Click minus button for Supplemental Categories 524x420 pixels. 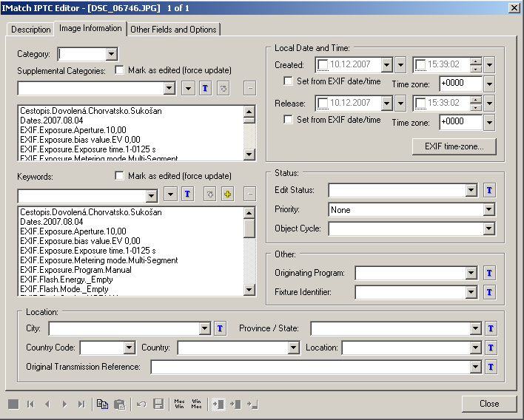(249, 89)
